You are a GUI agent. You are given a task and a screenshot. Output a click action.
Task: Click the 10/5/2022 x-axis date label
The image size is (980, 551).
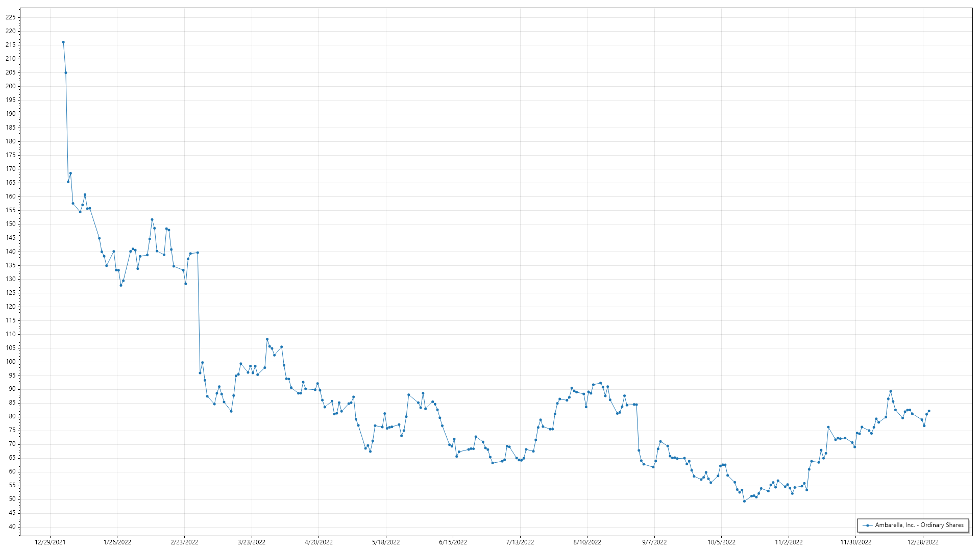(x=721, y=542)
